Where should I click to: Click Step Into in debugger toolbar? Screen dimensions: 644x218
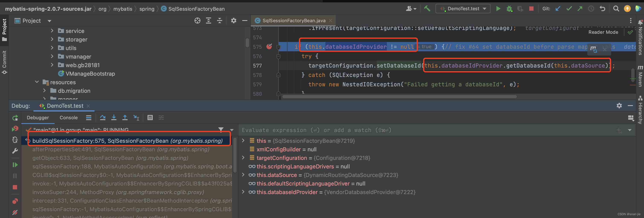pyautogui.click(x=114, y=118)
